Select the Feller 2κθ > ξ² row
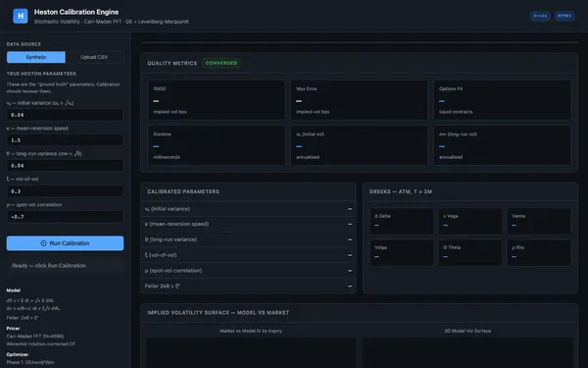 click(x=248, y=287)
